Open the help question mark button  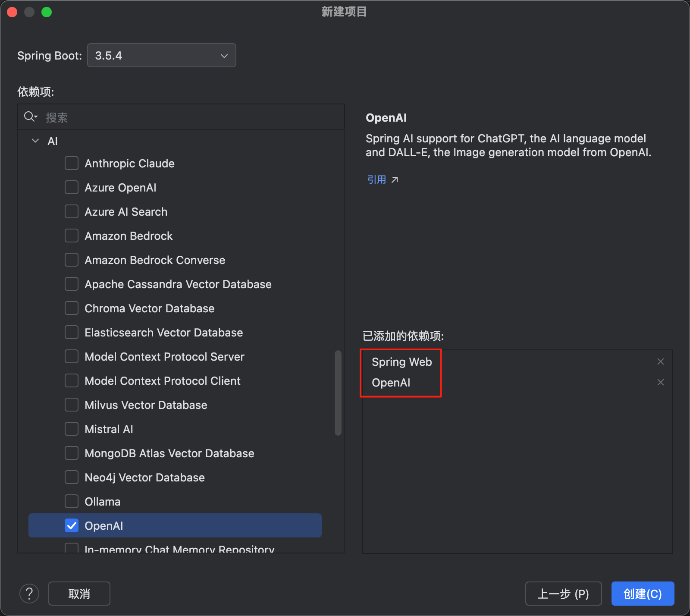point(29,594)
